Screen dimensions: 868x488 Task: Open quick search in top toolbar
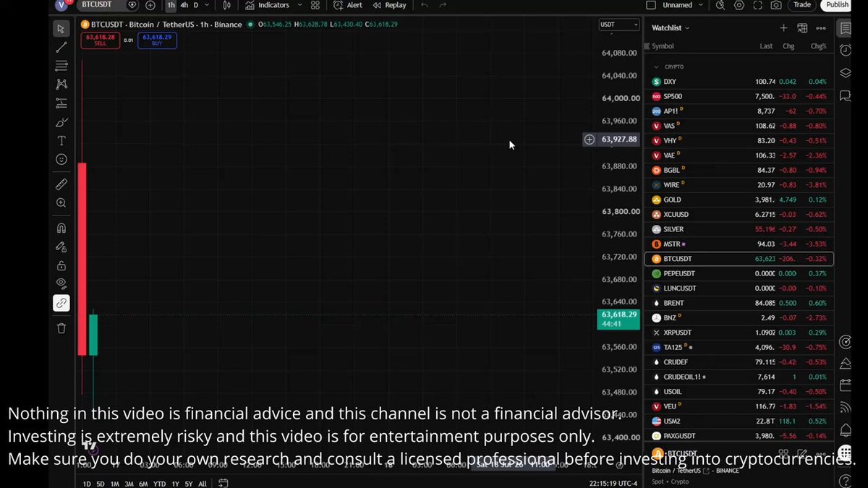point(720,5)
